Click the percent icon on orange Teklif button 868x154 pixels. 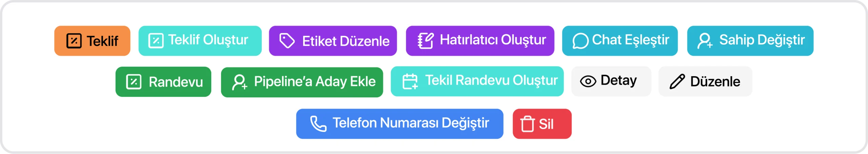tap(74, 41)
